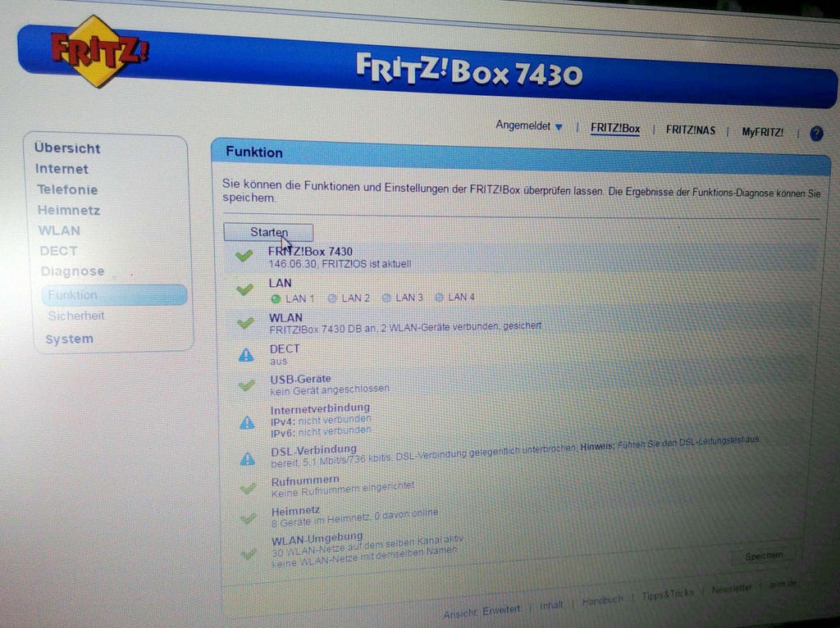This screenshot has width=840, height=628.
Task: Click green checkmark beside FRITZ!Box 7430 row
Action: 244,256
